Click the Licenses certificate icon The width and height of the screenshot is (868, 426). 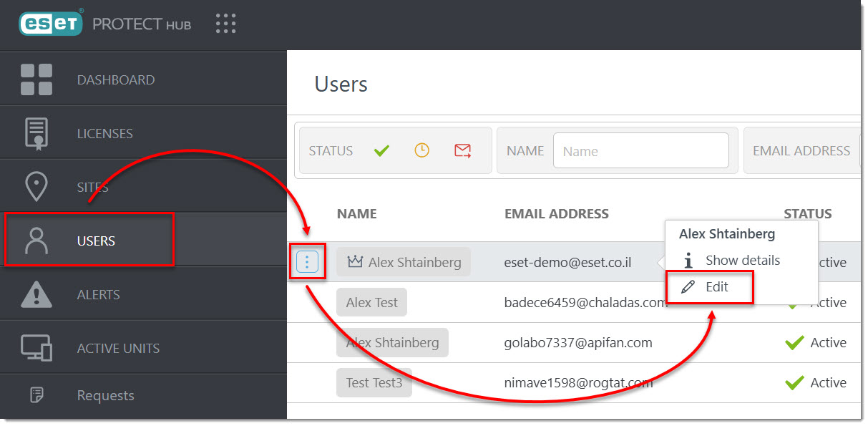tap(36, 133)
